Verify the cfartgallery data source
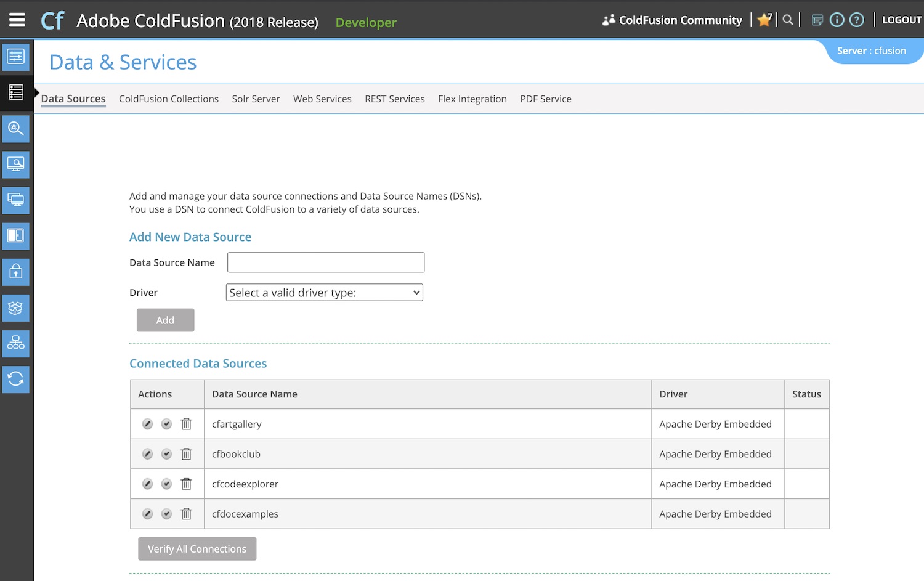 pyautogui.click(x=166, y=424)
